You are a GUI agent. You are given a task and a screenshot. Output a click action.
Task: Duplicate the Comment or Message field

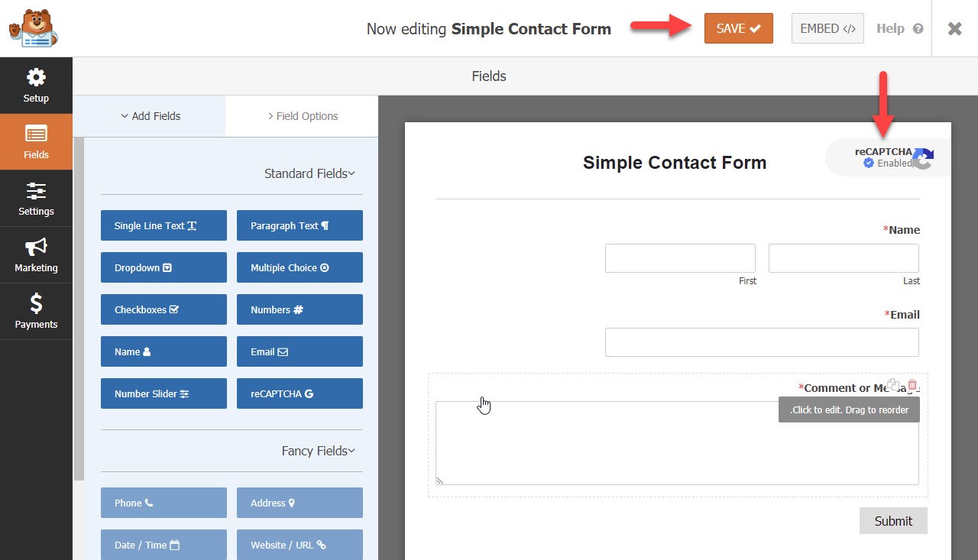click(893, 385)
